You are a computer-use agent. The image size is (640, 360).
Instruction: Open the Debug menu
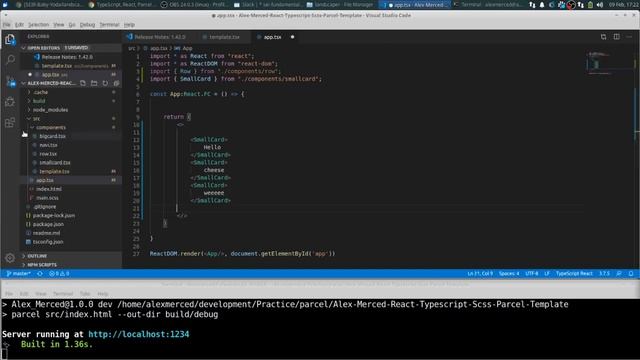tap(87, 25)
